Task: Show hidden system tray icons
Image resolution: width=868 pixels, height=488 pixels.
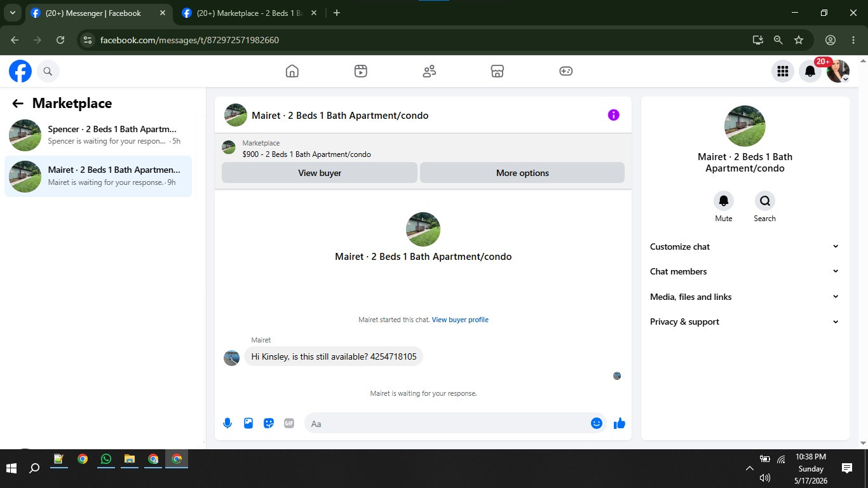Action: pyautogui.click(x=750, y=468)
